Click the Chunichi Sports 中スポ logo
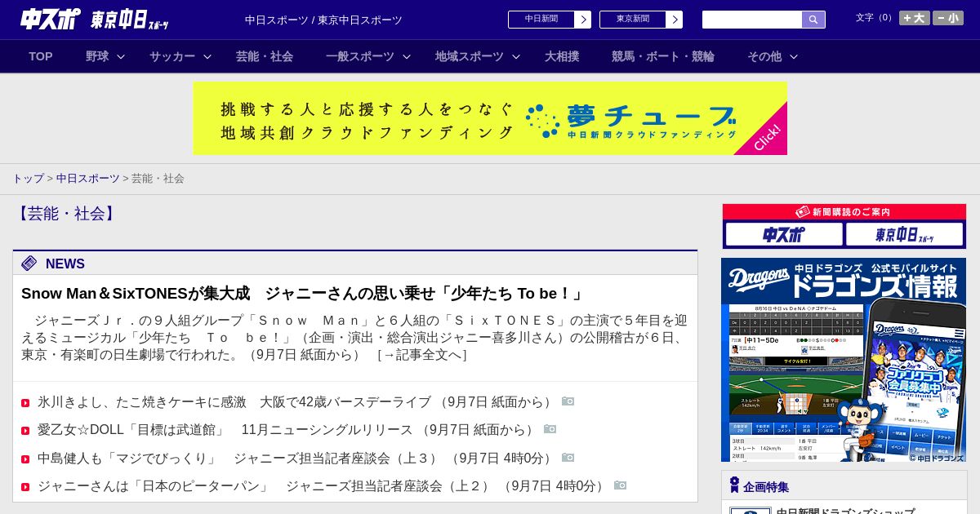Image resolution: width=980 pixels, height=514 pixels. (x=50, y=19)
